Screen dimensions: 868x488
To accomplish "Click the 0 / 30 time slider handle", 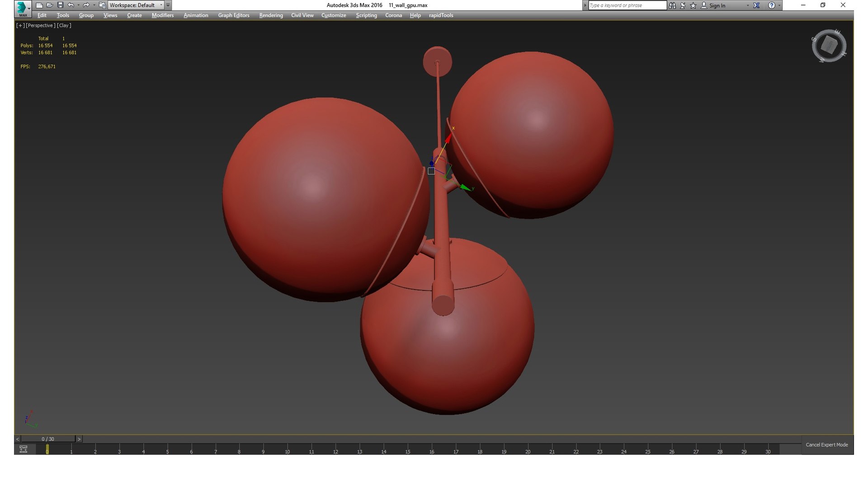I will (x=48, y=439).
